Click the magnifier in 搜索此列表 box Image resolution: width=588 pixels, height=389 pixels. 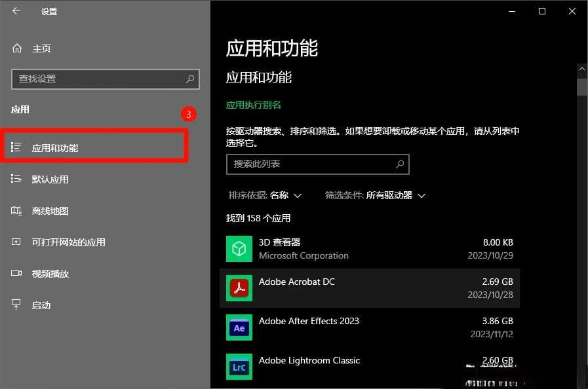tap(400, 164)
